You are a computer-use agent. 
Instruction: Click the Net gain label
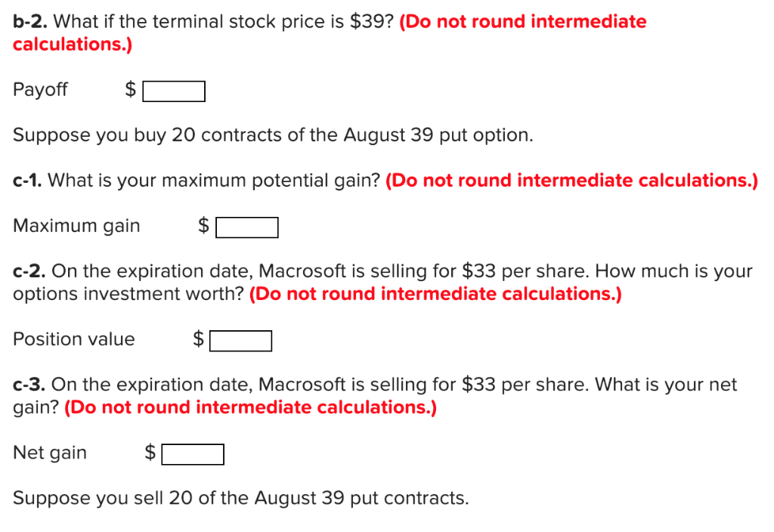pos(49,452)
